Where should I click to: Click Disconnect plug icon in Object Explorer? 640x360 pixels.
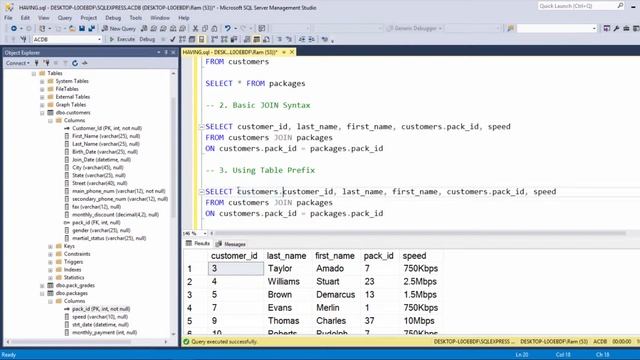pyautogui.click(x=47, y=63)
